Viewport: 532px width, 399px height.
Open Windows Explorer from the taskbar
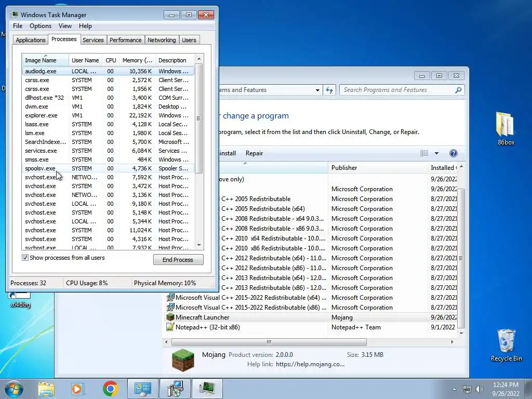[46, 389]
